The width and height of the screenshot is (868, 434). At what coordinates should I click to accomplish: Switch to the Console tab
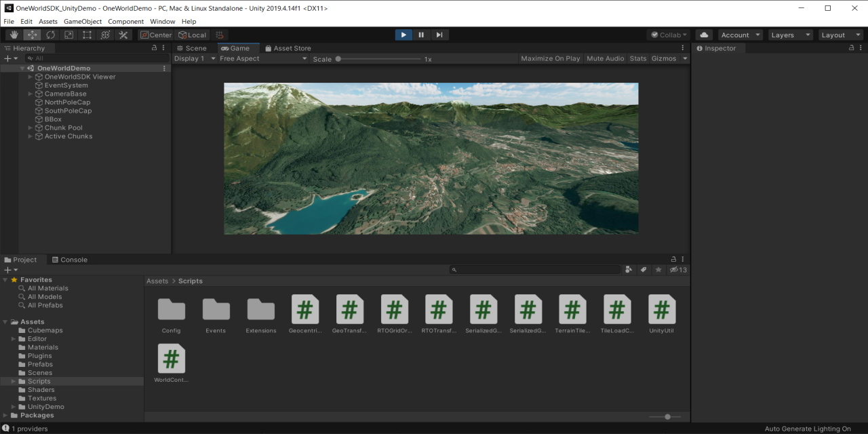coord(70,260)
